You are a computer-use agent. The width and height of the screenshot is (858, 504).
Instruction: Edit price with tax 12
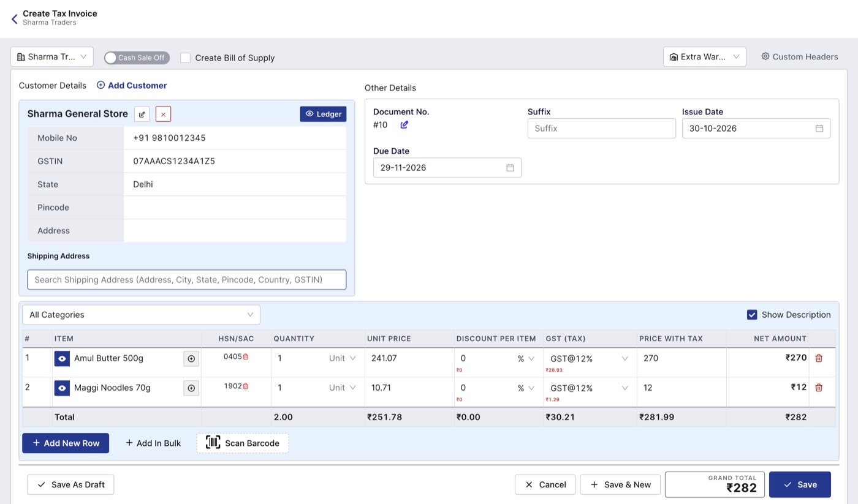(681, 388)
